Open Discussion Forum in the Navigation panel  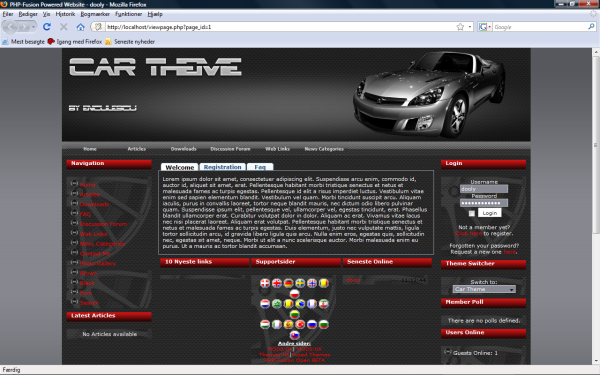click(103, 224)
